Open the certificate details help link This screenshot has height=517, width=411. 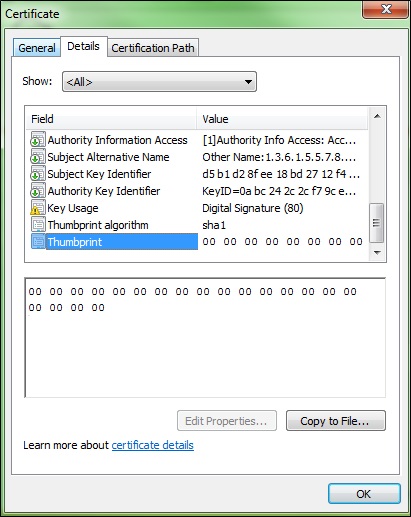153,445
